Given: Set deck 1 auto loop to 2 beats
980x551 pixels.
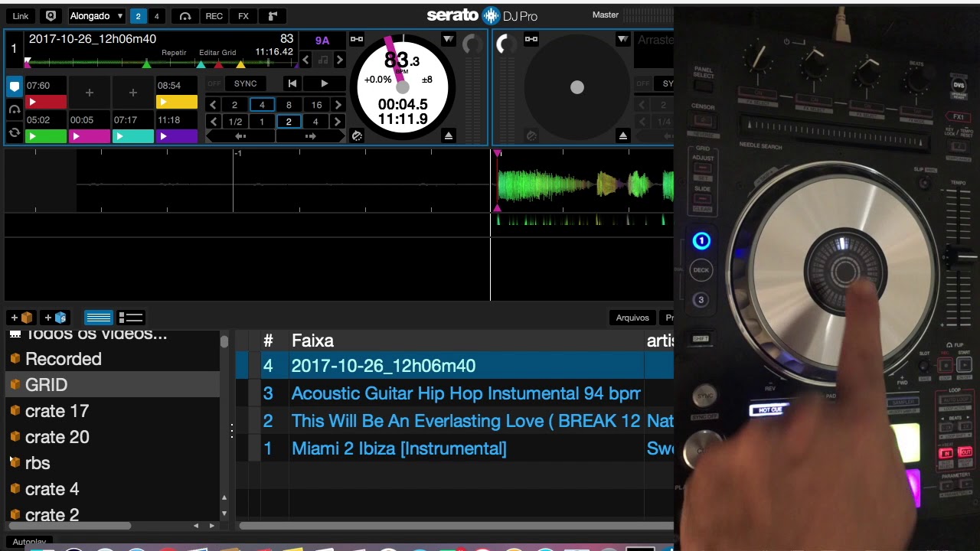Looking at the screenshot, I should click(234, 105).
